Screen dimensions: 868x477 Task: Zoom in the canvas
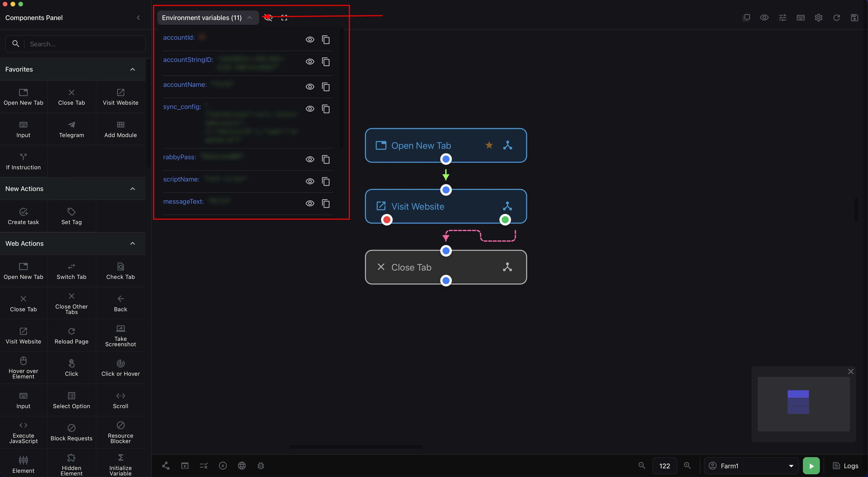coord(687,465)
